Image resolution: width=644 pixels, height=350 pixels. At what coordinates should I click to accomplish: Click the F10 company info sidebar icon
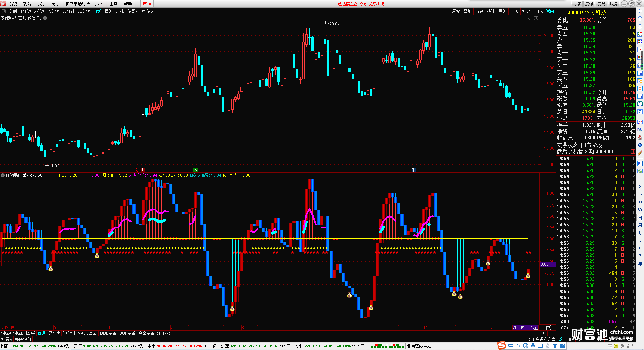640,73
